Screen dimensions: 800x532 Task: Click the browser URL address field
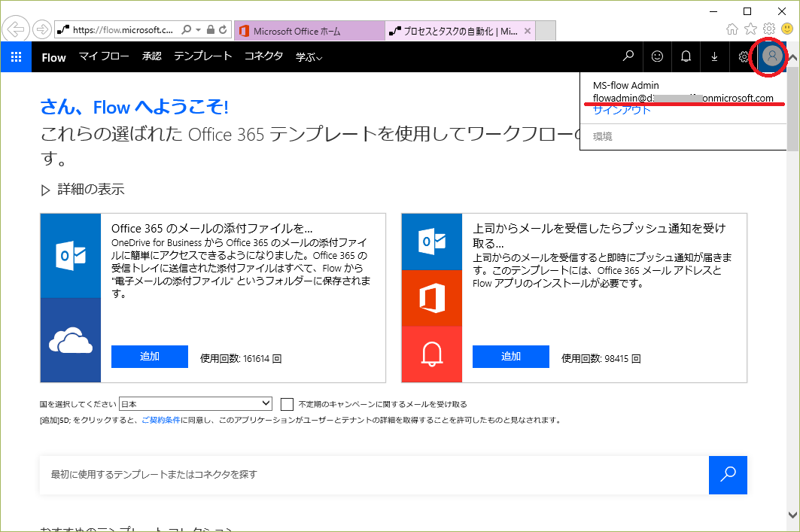pyautogui.click(x=123, y=29)
